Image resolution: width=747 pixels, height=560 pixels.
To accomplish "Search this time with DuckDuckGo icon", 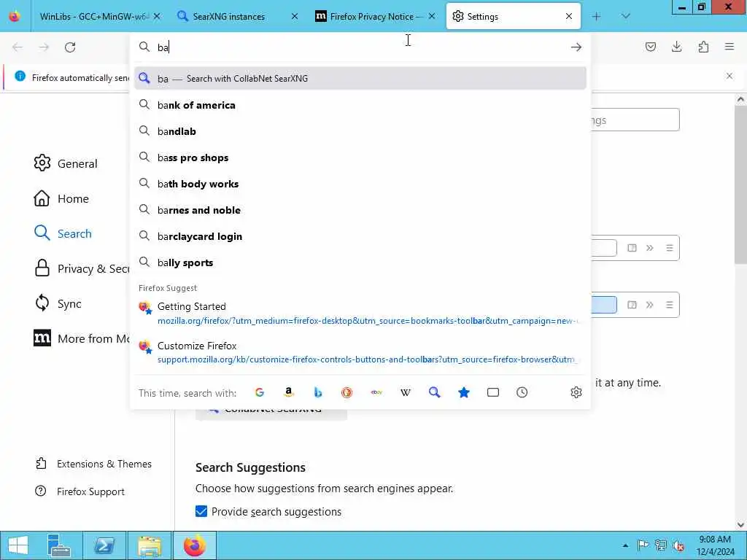I will (x=347, y=392).
